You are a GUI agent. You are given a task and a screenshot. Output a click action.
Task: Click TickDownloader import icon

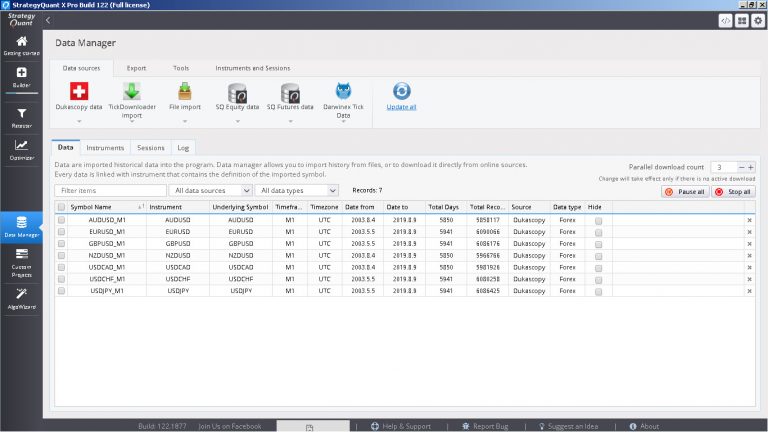(132, 93)
